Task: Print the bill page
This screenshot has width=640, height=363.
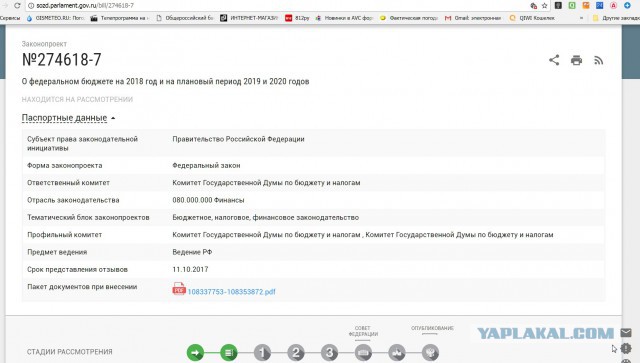Action: coord(576,60)
